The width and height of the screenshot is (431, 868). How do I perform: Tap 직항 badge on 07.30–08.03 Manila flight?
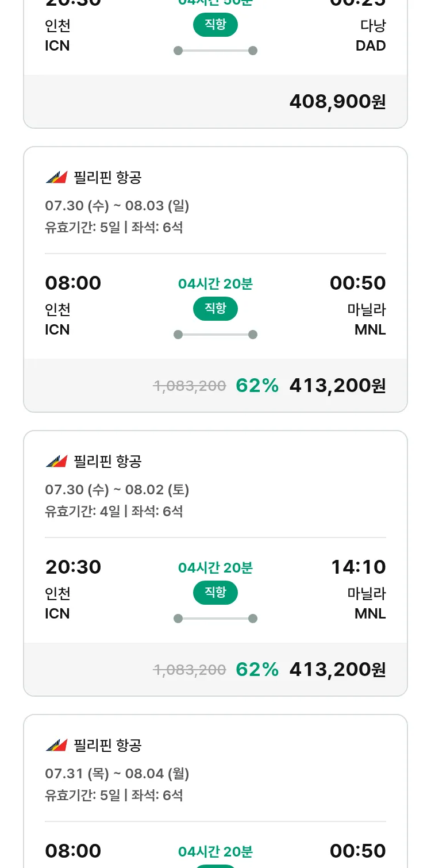pyautogui.click(x=215, y=309)
